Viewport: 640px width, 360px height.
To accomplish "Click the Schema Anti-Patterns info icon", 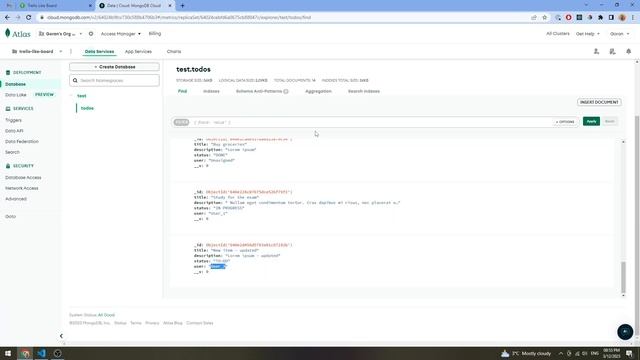I will (286, 91).
